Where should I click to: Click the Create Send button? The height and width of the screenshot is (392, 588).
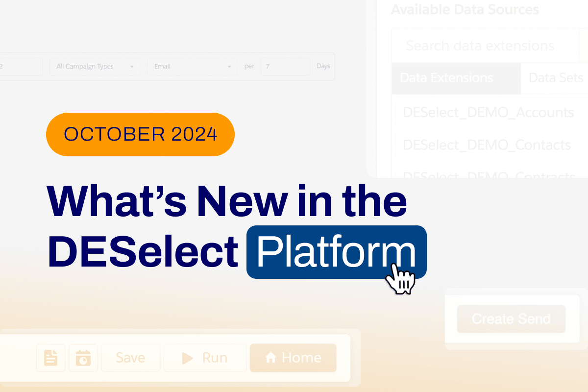(x=511, y=318)
